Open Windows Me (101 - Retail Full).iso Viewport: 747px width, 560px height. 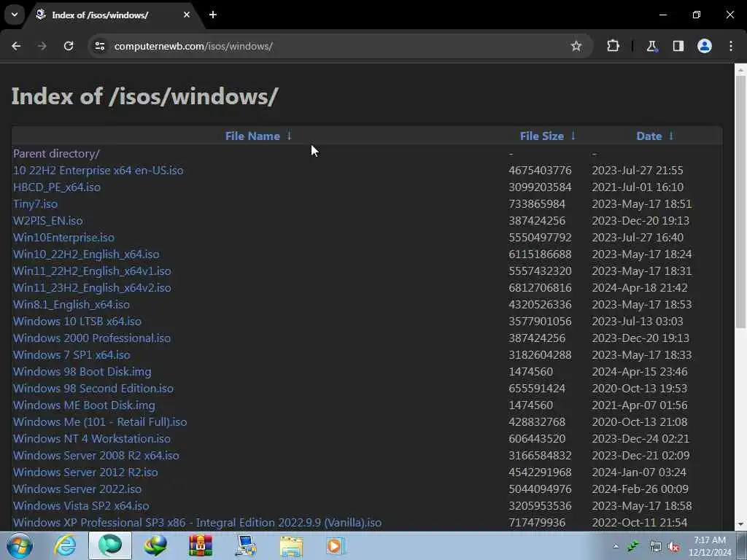(x=99, y=421)
